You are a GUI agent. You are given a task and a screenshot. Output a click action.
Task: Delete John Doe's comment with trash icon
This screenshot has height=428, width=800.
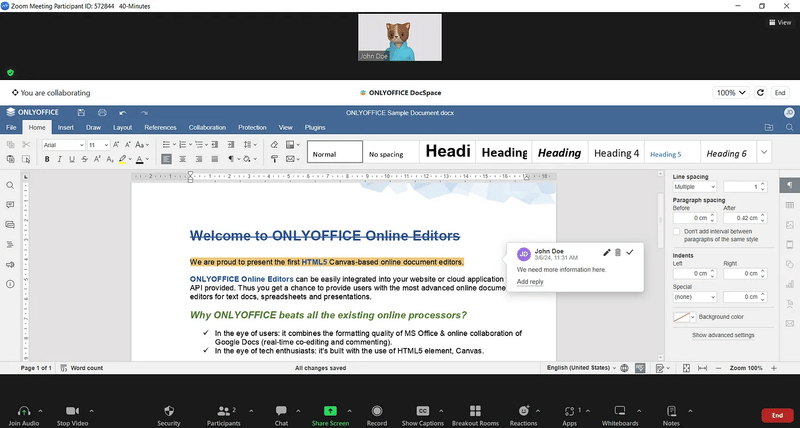tap(618, 253)
